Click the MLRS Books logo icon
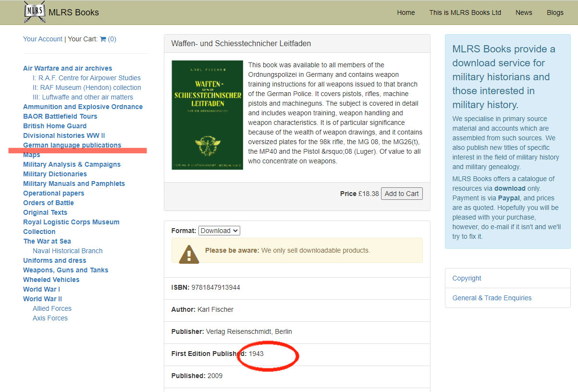Viewport: 578px width, 392px height. [34, 12]
